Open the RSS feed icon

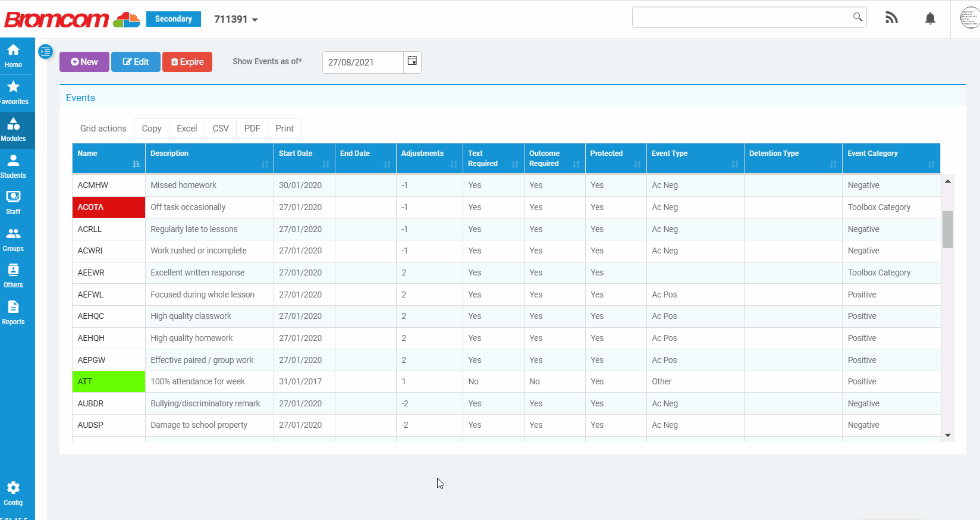coord(891,18)
